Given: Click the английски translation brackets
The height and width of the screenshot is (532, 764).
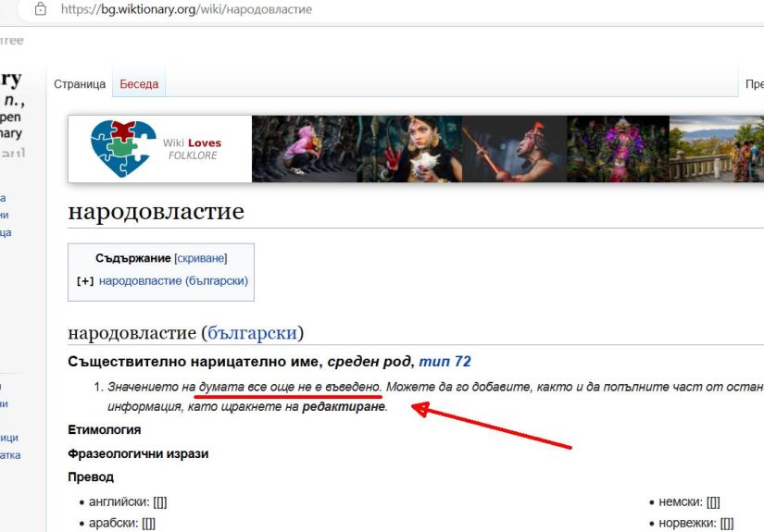Looking at the screenshot, I should click(x=160, y=501).
